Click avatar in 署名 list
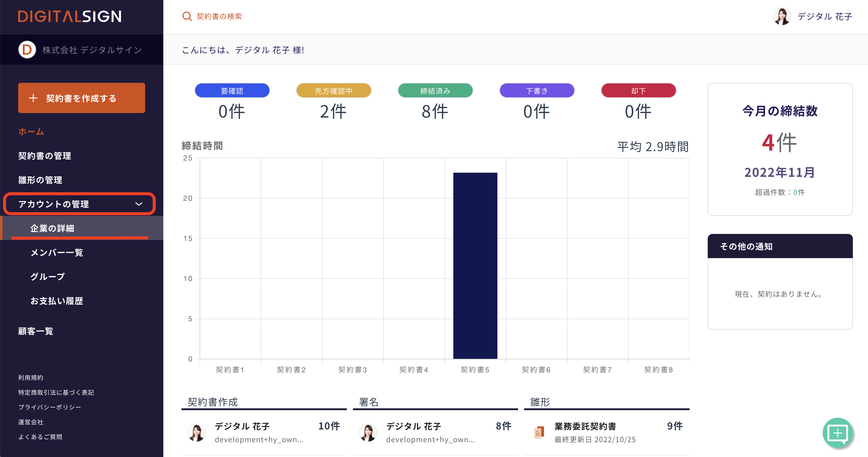This screenshot has width=868, height=457. [x=368, y=433]
